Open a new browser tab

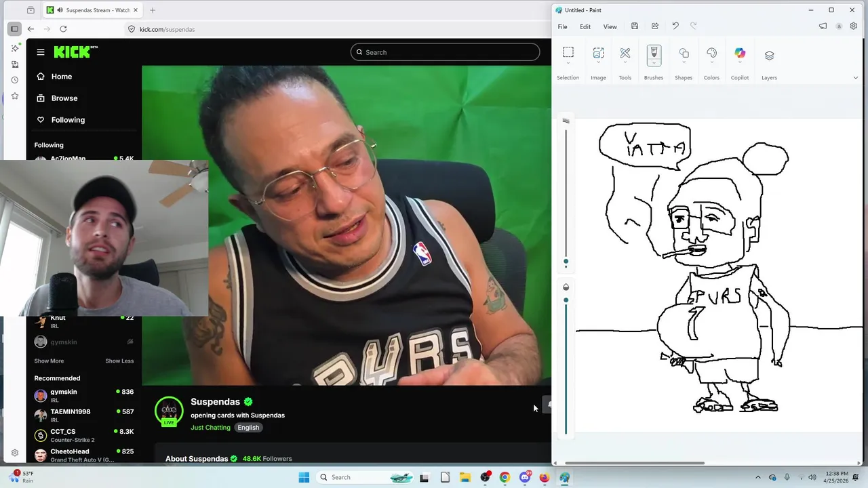click(x=153, y=10)
